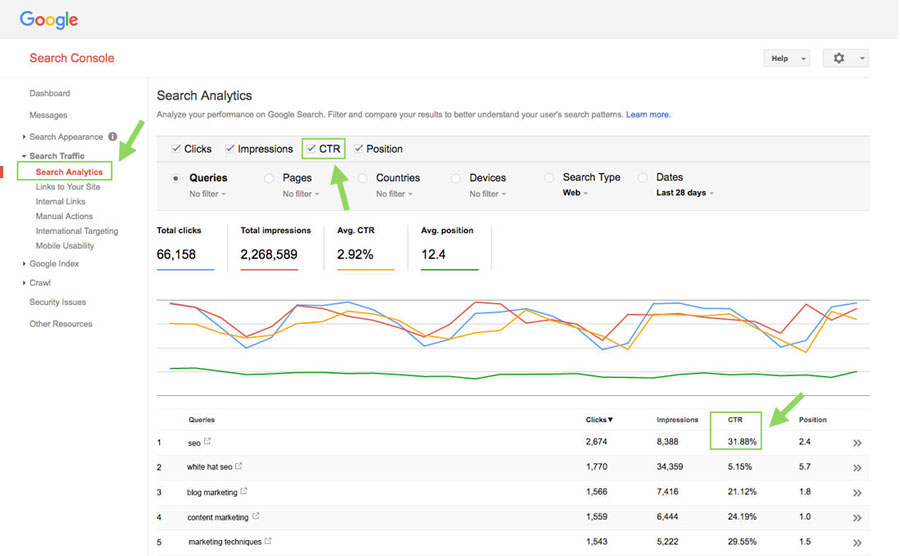This screenshot has height=556, width=900.
Task: Open Links to Your Site
Action: 68,186
